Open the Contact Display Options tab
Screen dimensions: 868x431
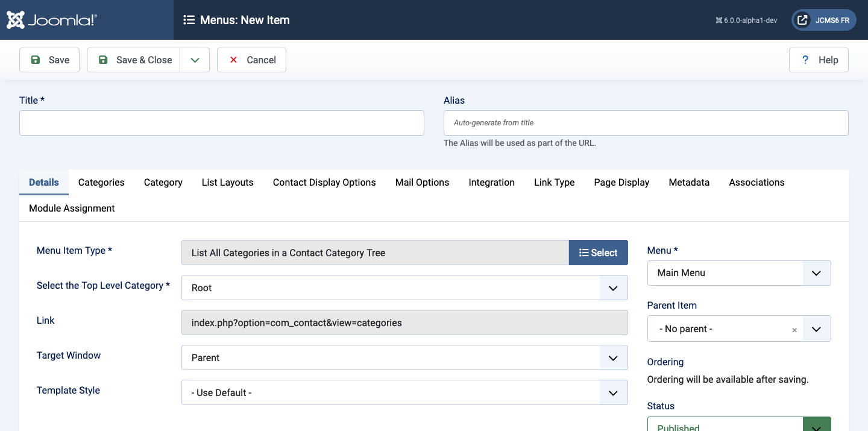point(324,182)
